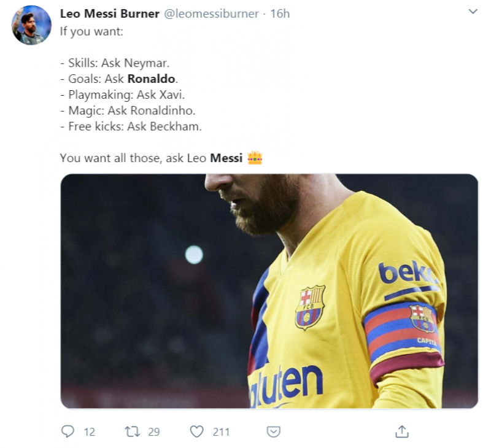Retweet this post using the retweet icon
Screen dimensions: 491x448
(x=132, y=431)
